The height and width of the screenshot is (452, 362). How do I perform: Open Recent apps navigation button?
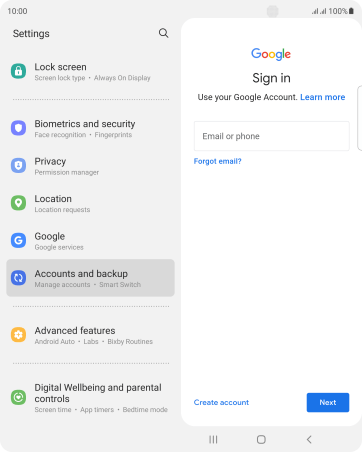(x=213, y=440)
